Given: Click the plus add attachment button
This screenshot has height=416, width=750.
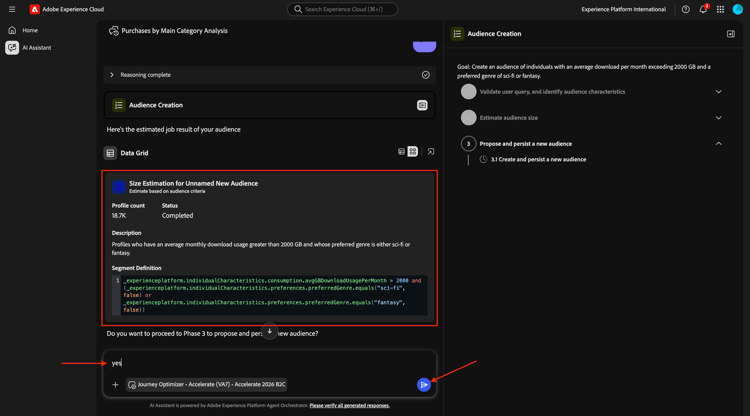Looking at the screenshot, I should point(115,384).
